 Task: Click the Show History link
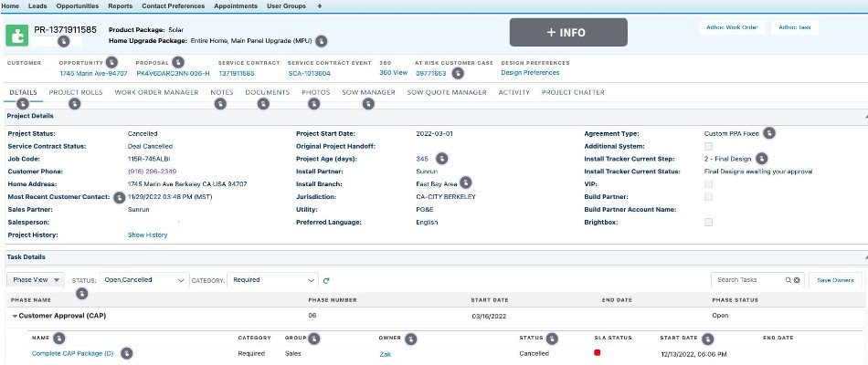coord(147,235)
